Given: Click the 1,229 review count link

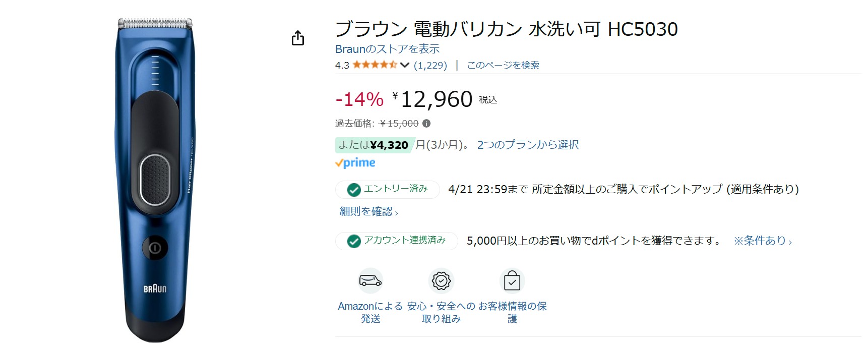Looking at the screenshot, I should click(x=430, y=65).
